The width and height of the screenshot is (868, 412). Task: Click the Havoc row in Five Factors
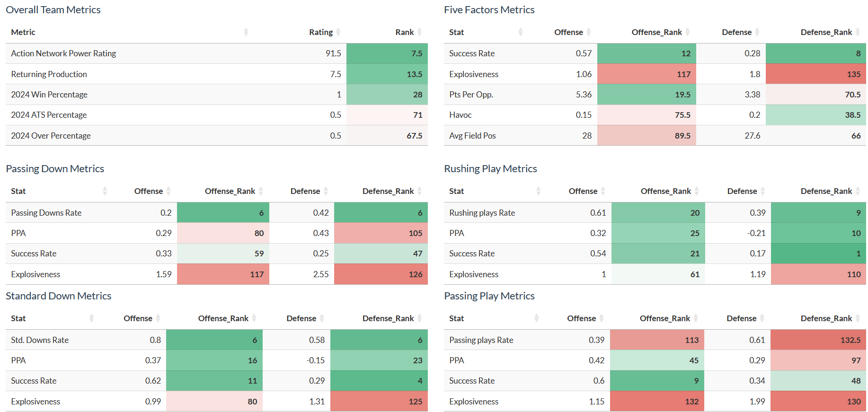pyautogui.click(x=461, y=115)
